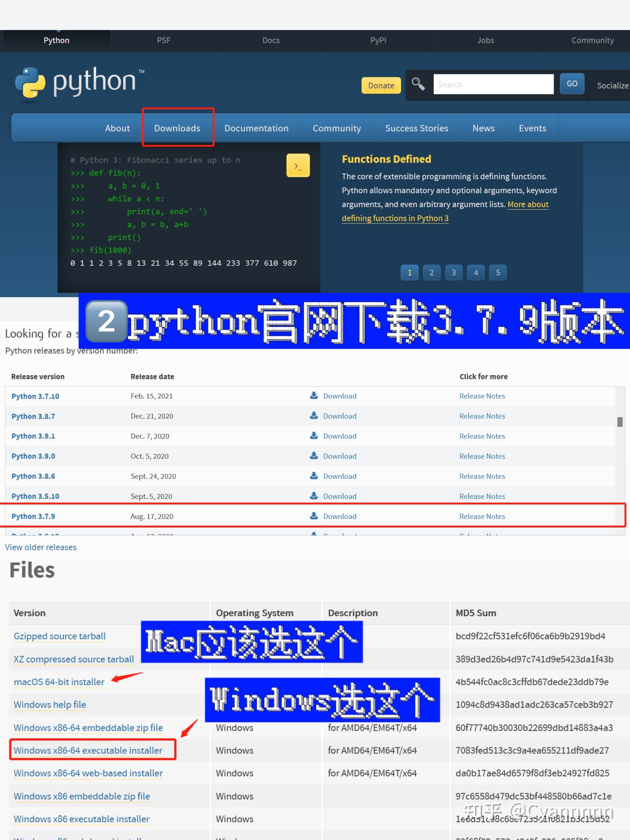Screen dimensions: 630x840
Task: Download macOS 64-bit installer
Action: (59, 682)
